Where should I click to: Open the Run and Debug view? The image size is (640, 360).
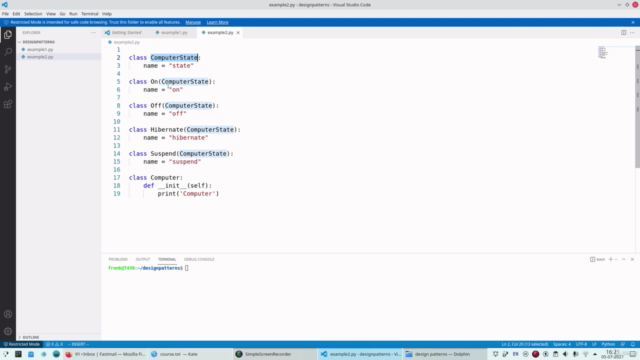(8, 87)
